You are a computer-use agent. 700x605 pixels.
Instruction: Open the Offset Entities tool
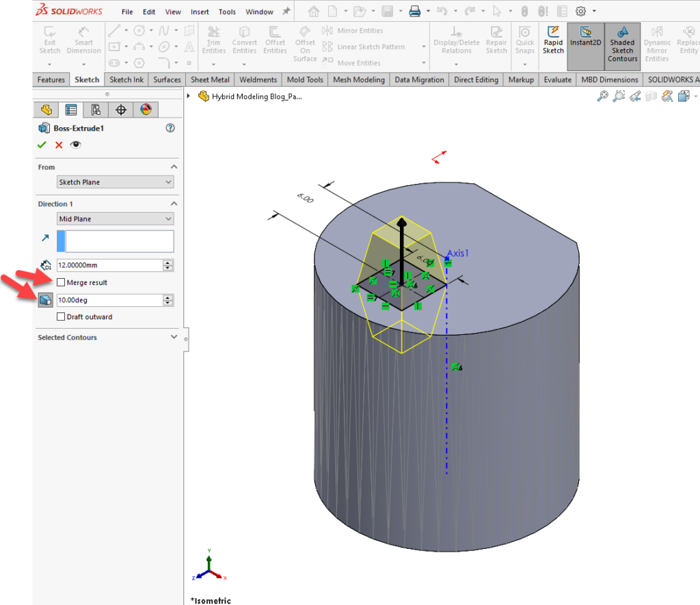click(275, 41)
